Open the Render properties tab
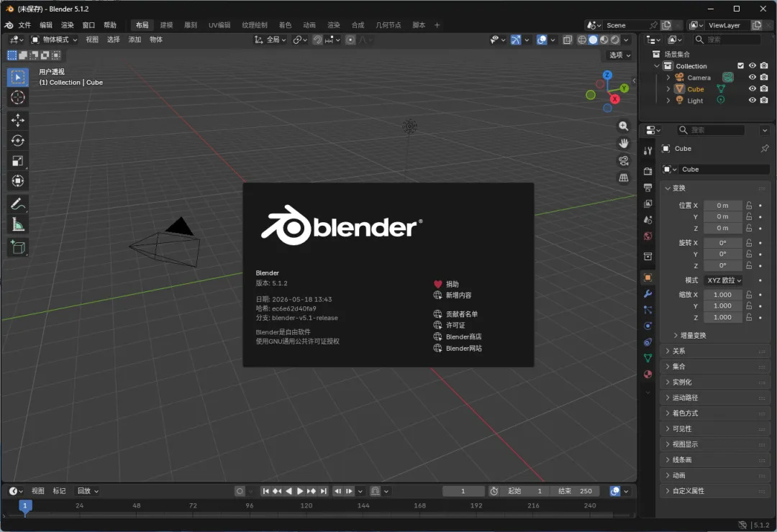Viewport: 777px width, 532px height. pos(647,171)
